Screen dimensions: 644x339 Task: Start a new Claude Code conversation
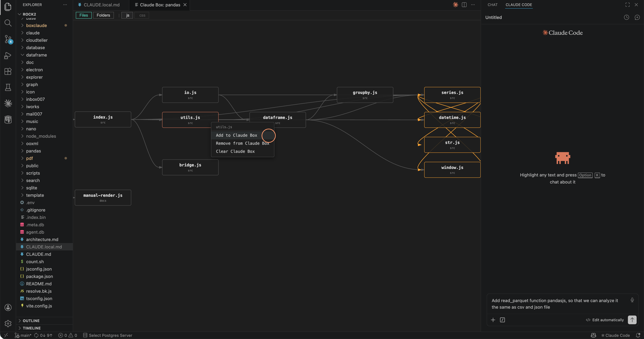coord(637,17)
